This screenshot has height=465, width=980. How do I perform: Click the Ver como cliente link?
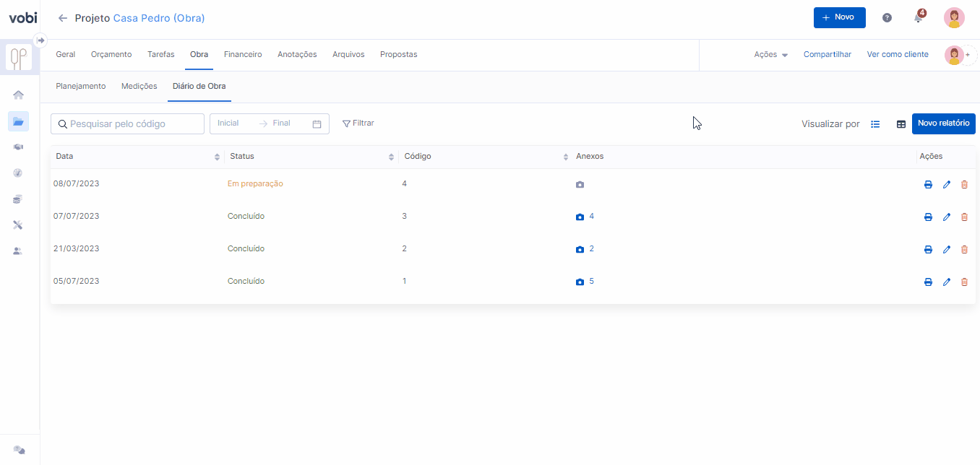(898, 55)
